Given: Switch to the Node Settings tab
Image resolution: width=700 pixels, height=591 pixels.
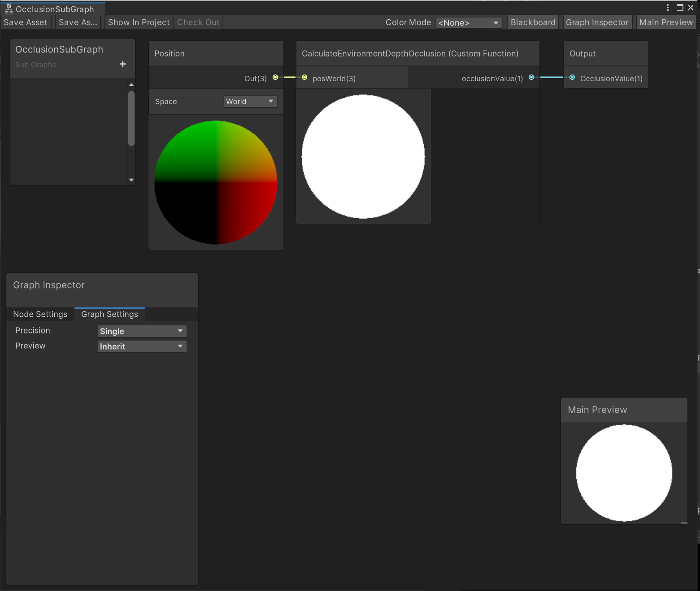Looking at the screenshot, I should click(39, 314).
